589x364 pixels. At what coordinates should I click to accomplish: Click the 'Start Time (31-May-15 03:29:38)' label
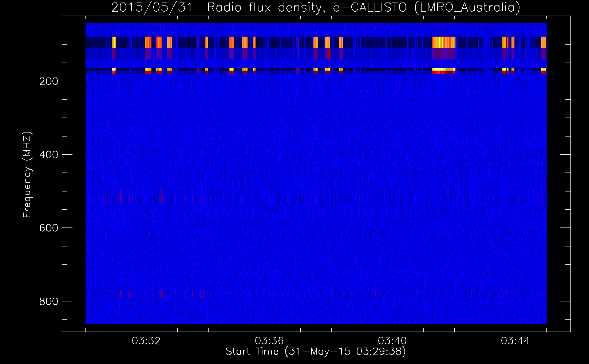click(316, 352)
